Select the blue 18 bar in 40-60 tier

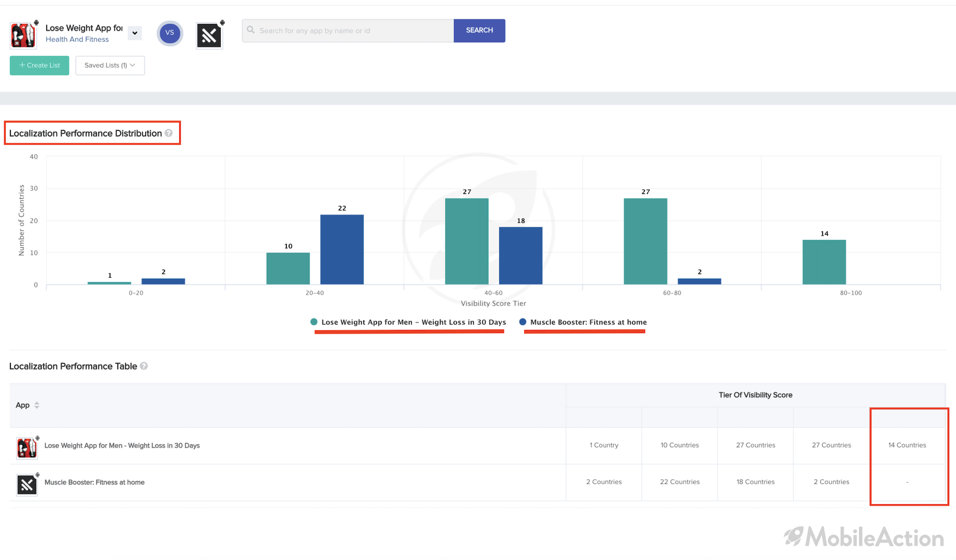(x=521, y=255)
